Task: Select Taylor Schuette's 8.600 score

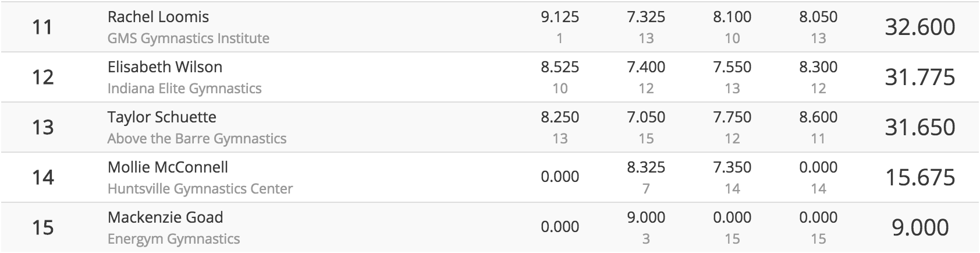Action: point(818,117)
